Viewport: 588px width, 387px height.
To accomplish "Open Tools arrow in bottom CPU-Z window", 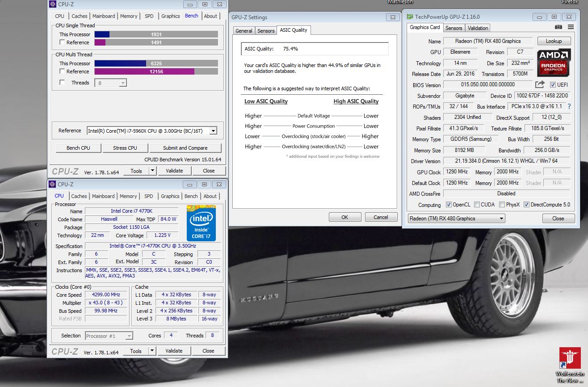I will pyautogui.click(x=152, y=351).
